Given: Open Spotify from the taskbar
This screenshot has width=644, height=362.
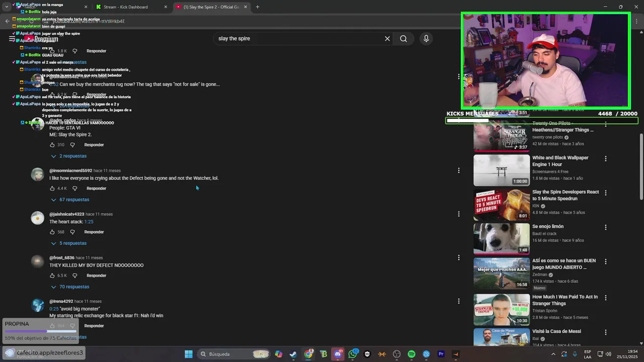Looking at the screenshot, I should coord(412,354).
